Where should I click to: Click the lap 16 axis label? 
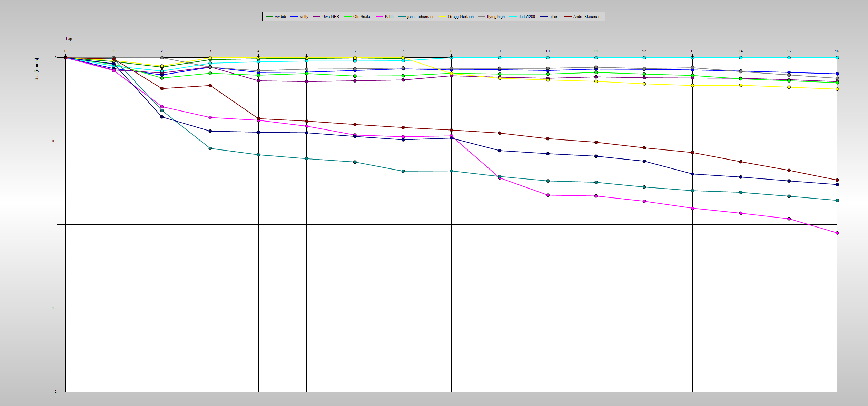(x=837, y=51)
